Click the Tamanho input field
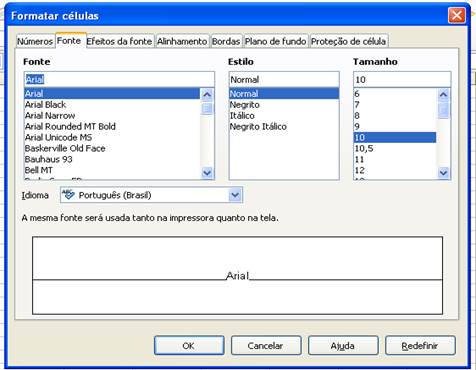The width and height of the screenshot is (476, 370). tap(402, 80)
